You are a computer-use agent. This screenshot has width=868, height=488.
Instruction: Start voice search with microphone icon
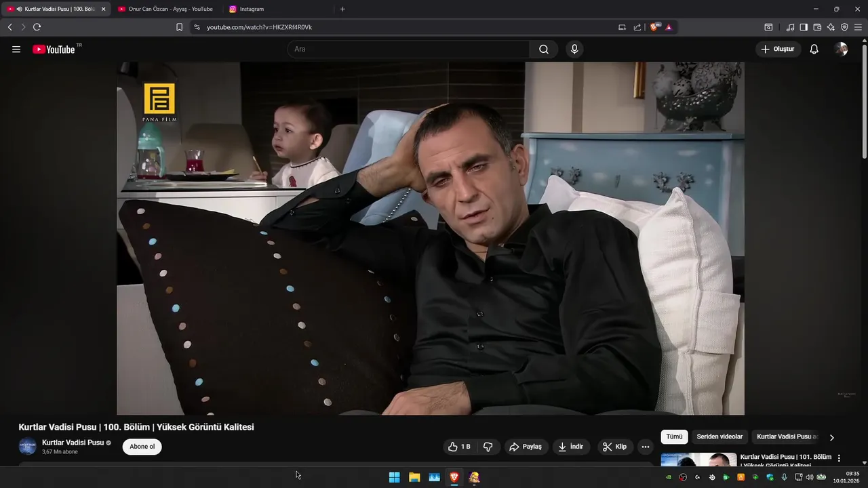pos(574,49)
